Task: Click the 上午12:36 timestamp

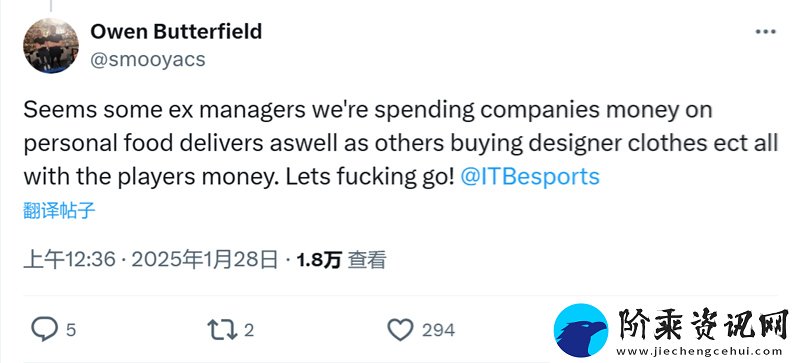Action: (x=70, y=260)
